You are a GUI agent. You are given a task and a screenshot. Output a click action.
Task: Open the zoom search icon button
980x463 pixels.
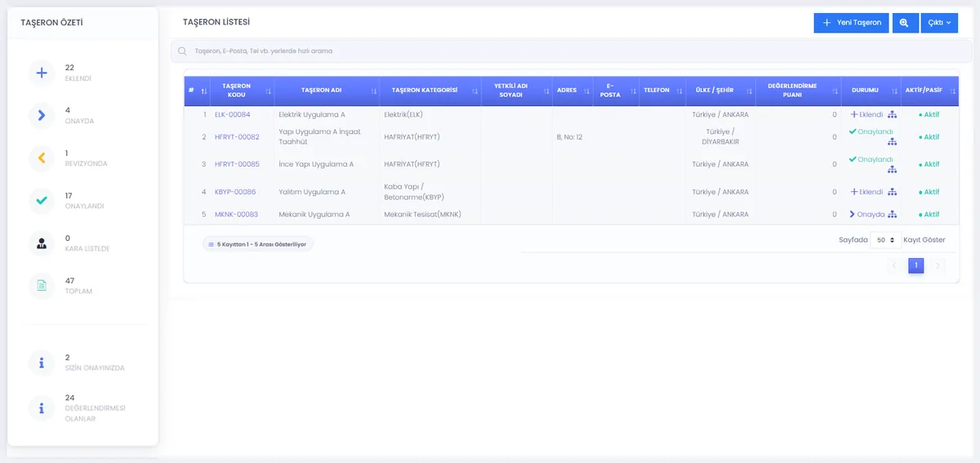pos(904,23)
